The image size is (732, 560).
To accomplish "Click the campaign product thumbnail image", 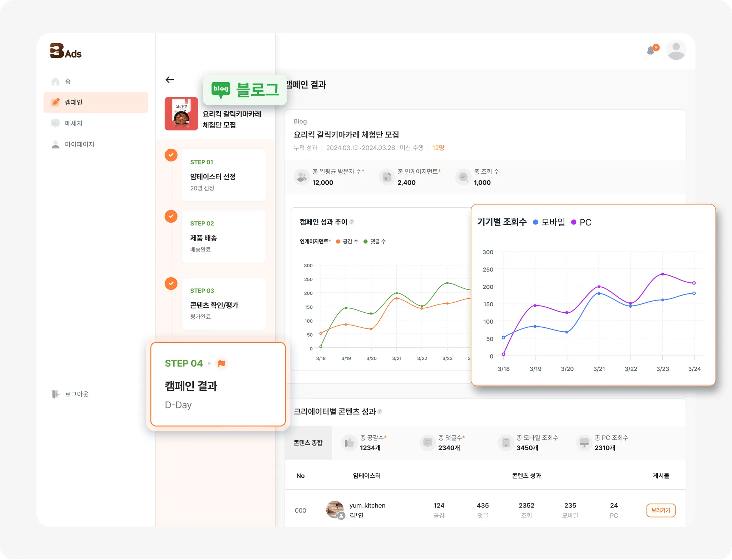I will (181, 114).
